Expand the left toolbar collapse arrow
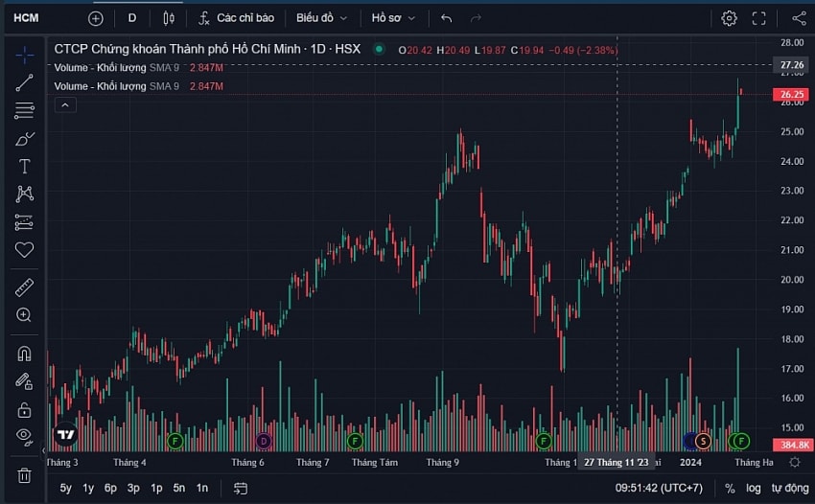Screen dimensions: 815x504 tap(44, 450)
